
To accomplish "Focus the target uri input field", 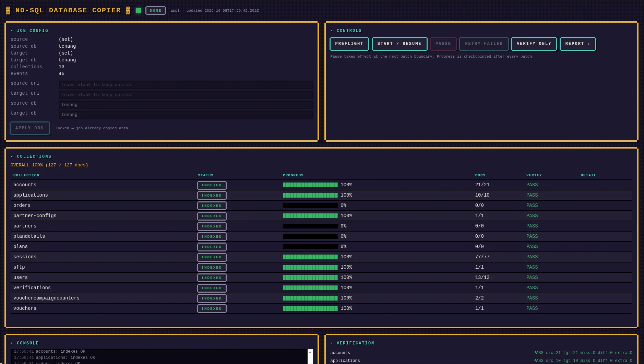I will (186, 95).
